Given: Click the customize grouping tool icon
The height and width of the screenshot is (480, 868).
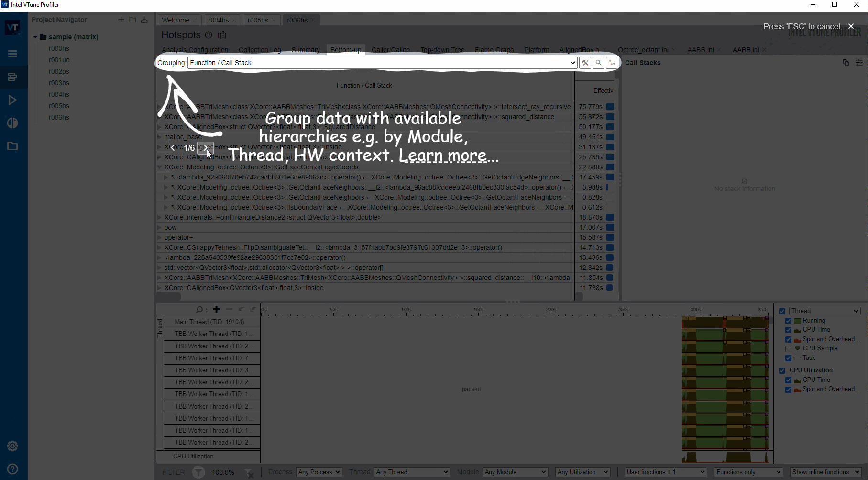Looking at the screenshot, I should point(585,63).
